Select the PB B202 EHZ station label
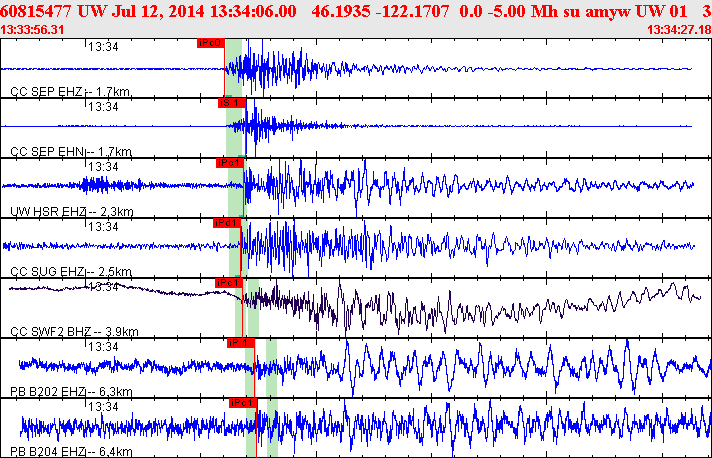 (72, 392)
